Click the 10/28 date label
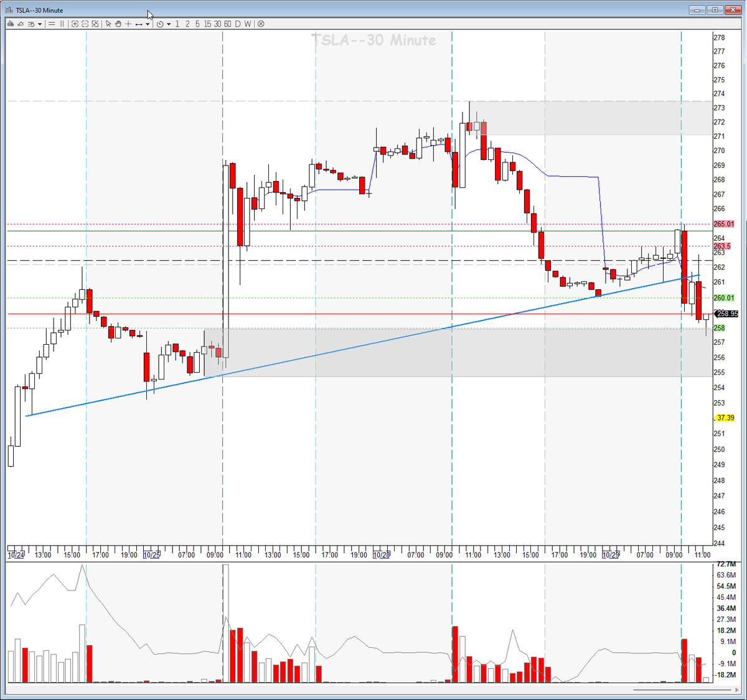 point(381,554)
